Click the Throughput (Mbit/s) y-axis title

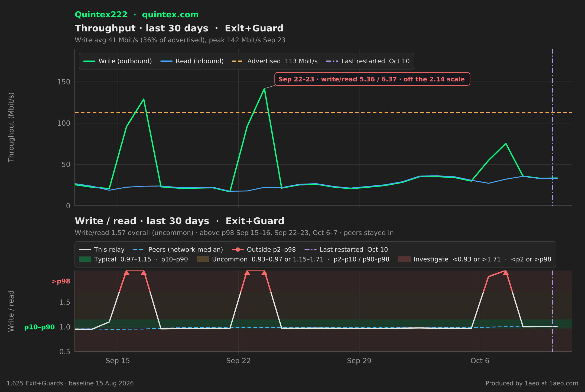[11, 127]
